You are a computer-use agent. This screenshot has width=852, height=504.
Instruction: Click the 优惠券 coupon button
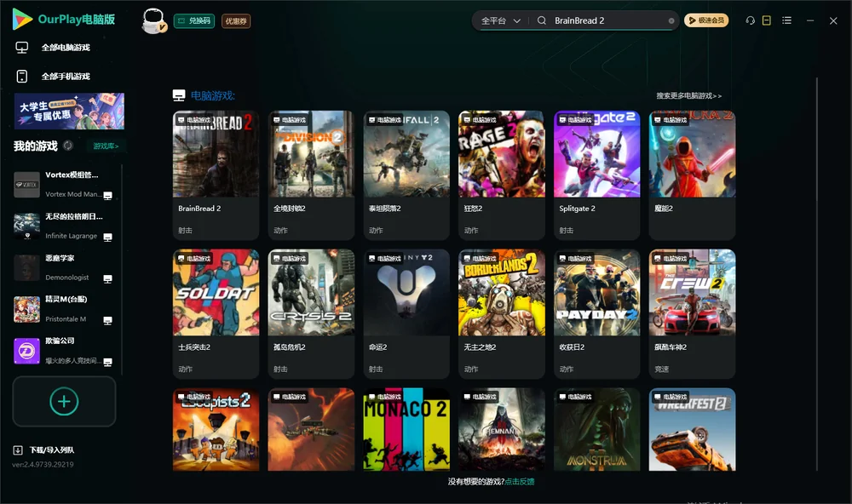pos(236,21)
